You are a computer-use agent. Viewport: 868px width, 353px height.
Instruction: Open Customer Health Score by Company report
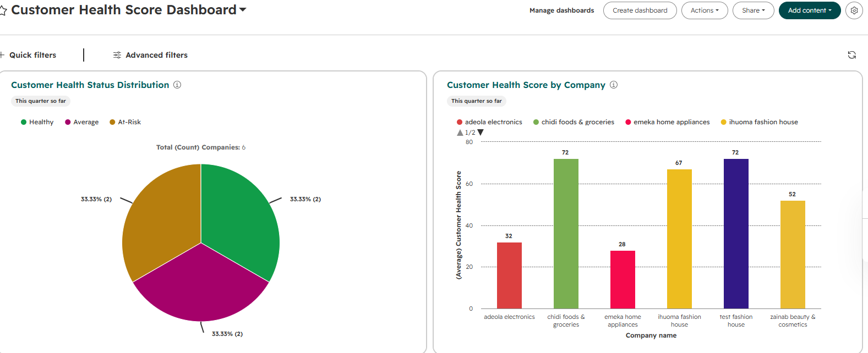pos(526,85)
